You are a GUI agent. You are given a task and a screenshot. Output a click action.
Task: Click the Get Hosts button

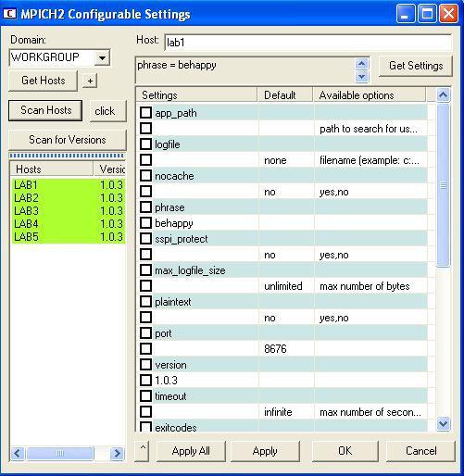[44, 81]
